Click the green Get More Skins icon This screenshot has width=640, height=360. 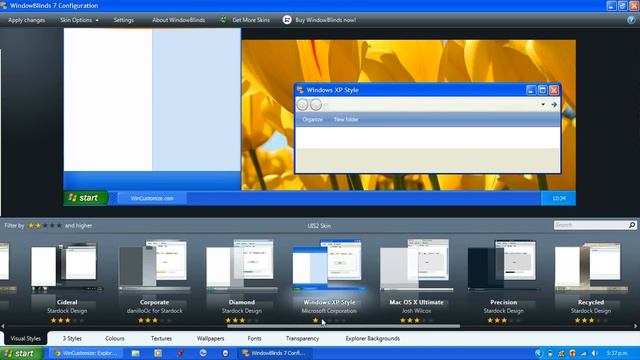[223, 20]
